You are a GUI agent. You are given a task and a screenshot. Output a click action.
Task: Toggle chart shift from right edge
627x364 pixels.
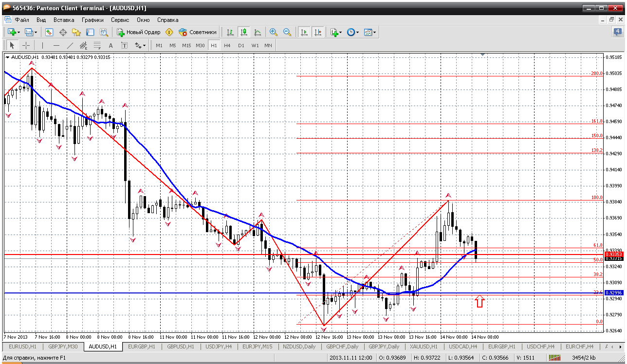tap(318, 32)
